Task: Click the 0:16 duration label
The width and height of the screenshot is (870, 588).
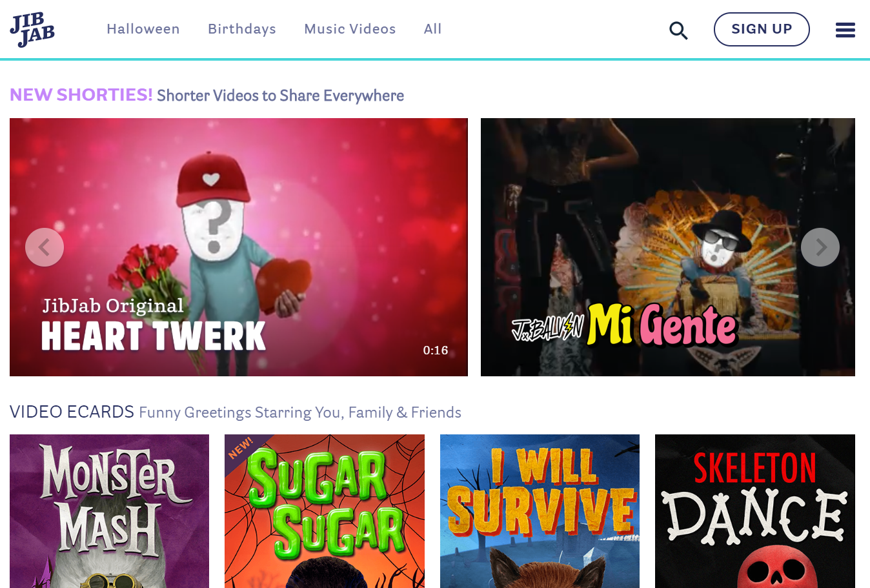Action: tap(435, 350)
